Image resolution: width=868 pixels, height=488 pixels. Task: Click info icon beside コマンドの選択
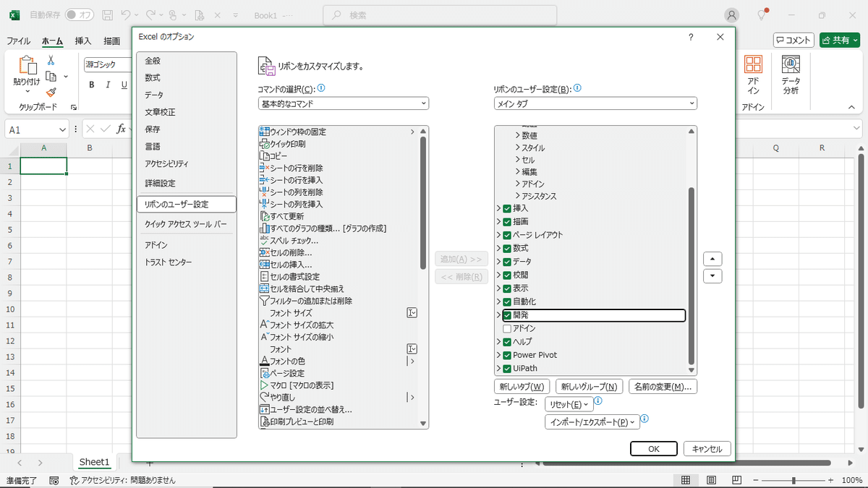321,88
